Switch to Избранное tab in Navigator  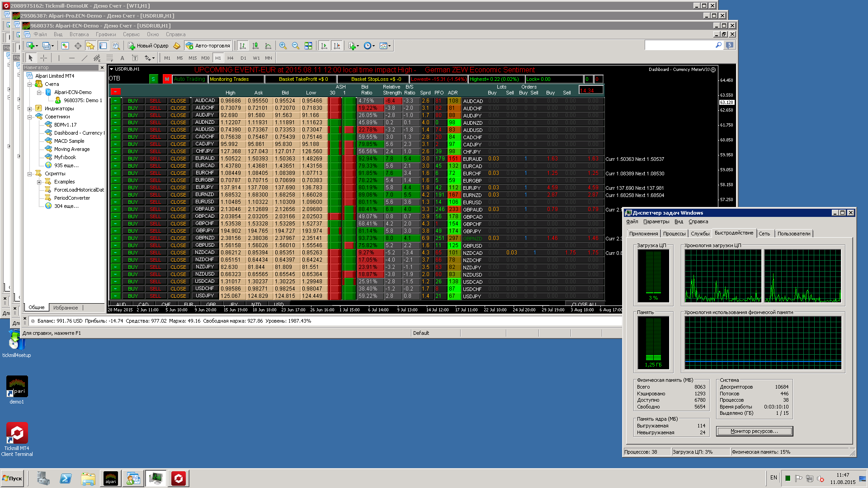[x=66, y=308]
